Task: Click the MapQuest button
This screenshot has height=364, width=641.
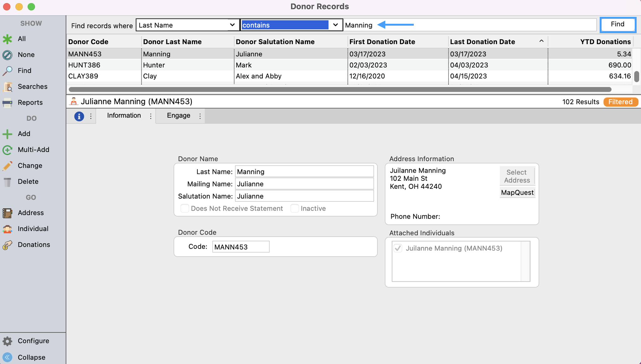Action: (517, 193)
